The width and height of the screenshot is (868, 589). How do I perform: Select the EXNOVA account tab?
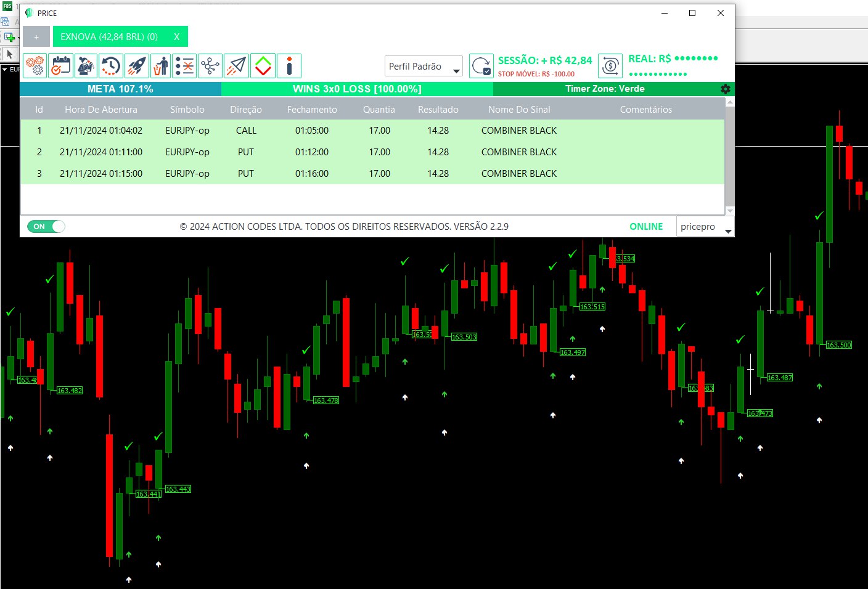click(x=109, y=37)
